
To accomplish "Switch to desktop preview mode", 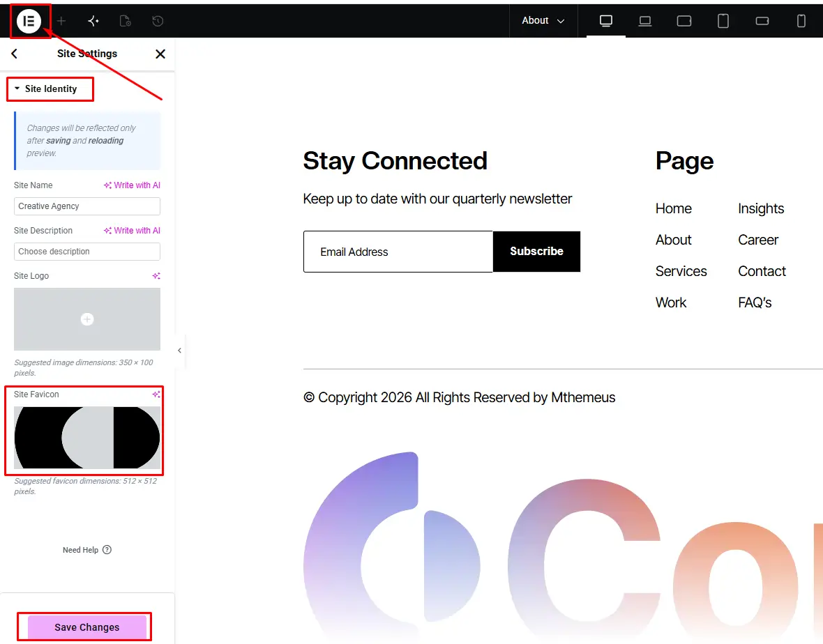I will click(x=605, y=21).
